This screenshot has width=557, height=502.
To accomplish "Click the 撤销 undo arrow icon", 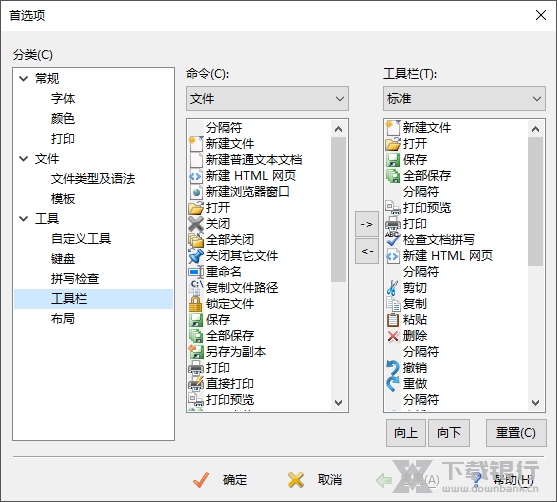I will click(x=393, y=368).
